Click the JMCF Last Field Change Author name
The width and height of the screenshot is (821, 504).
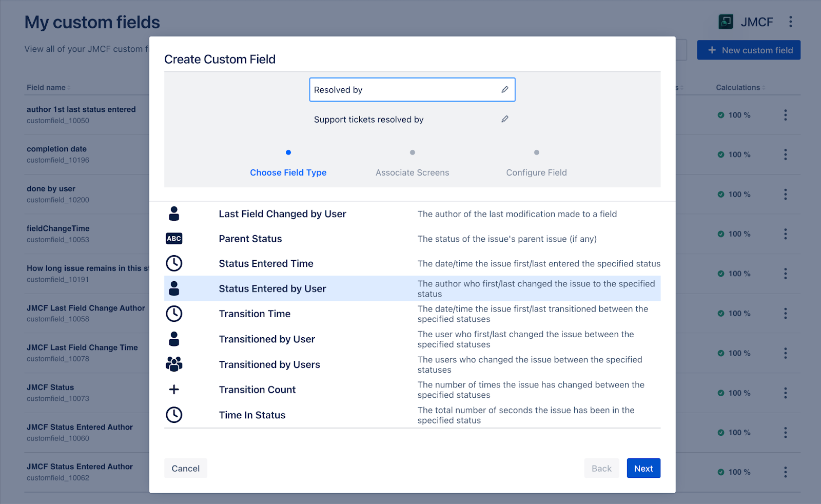point(86,308)
